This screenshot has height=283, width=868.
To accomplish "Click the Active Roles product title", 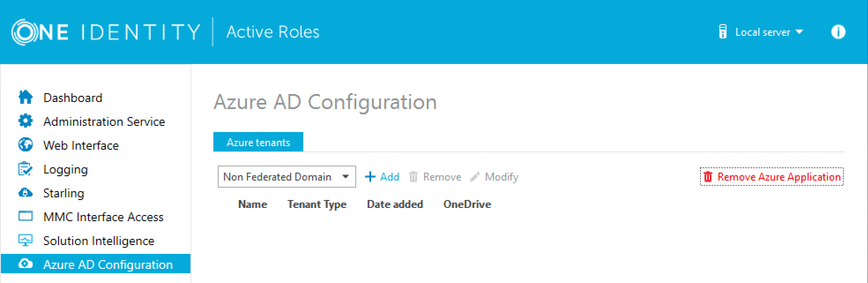I will pyautogui.click(x=273, y=32).
